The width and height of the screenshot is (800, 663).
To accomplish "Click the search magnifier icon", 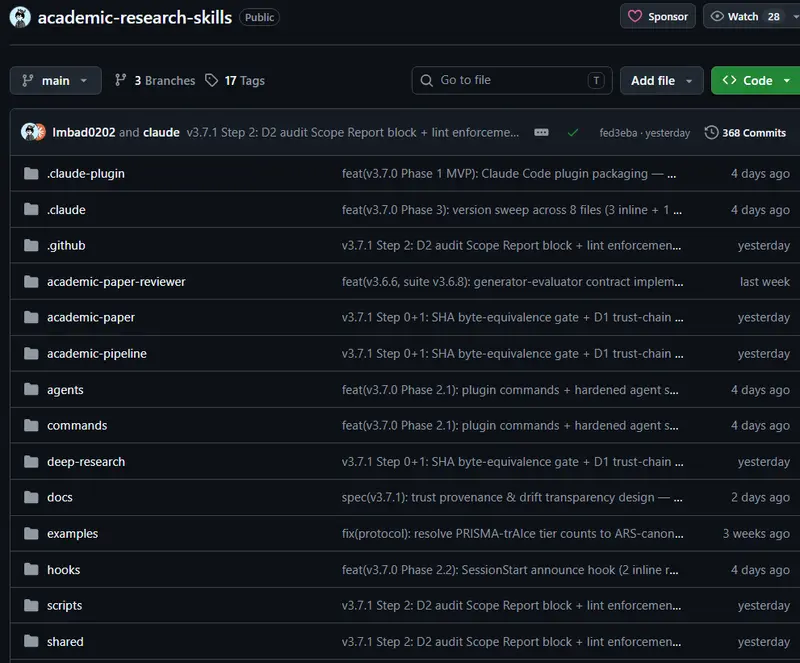I will [427, 81].
